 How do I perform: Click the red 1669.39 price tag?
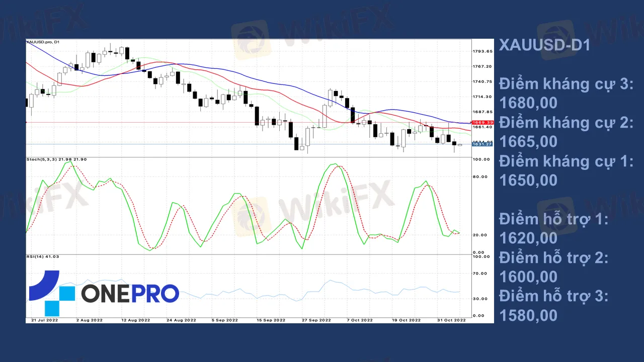click(481, 123)
